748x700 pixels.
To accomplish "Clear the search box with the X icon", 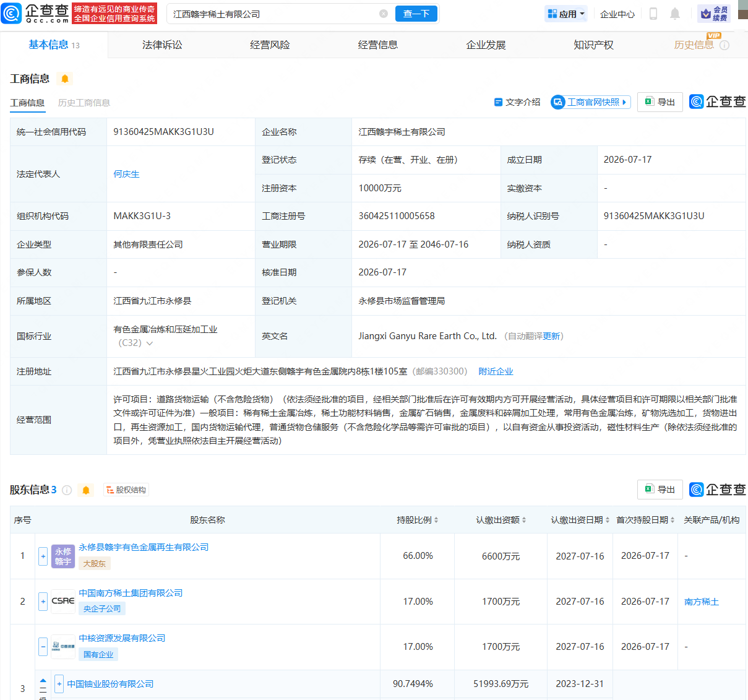I will pyautogui.click(x=384, y=14).
